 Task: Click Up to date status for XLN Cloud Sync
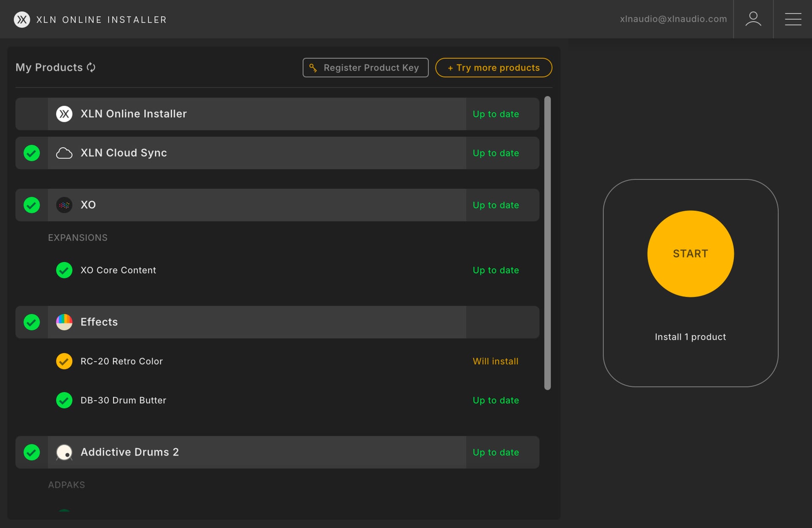(496, 153)
